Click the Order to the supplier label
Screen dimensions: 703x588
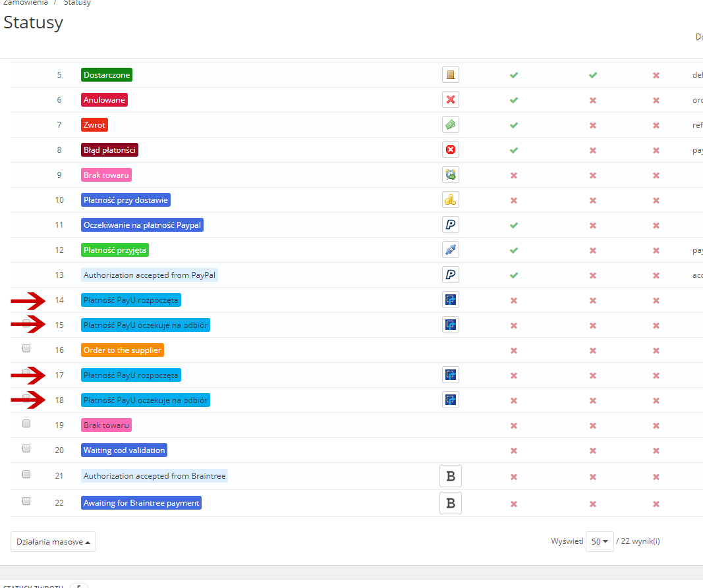pyautogui.click(x=123, y=350)
